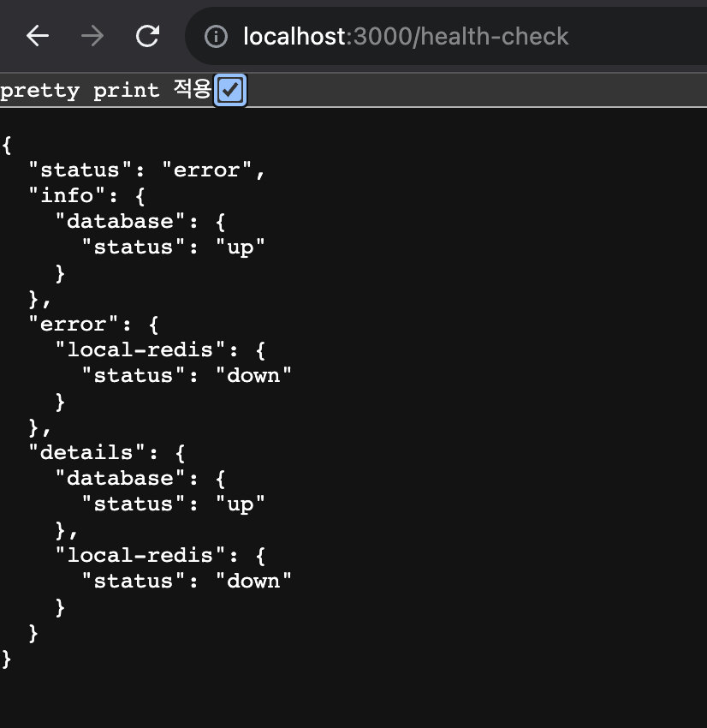
Task: Click the forward navigation arrow
Action: click(92, 36)
